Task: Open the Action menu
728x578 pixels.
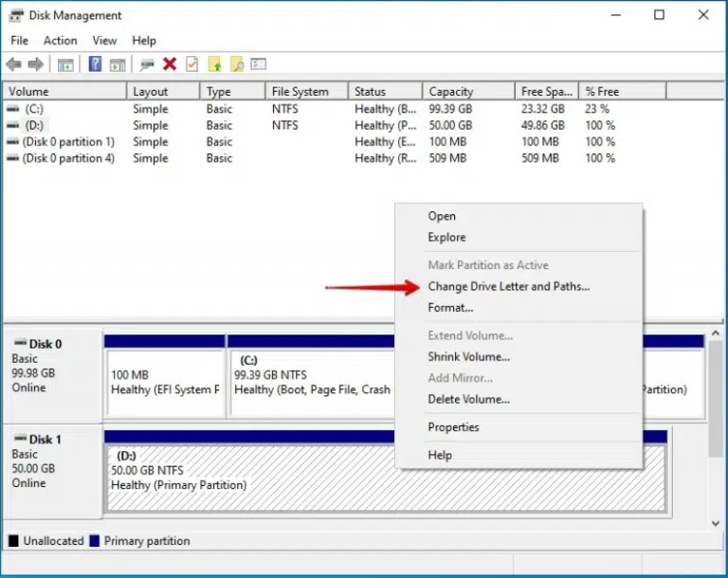Action: [60, 41]
